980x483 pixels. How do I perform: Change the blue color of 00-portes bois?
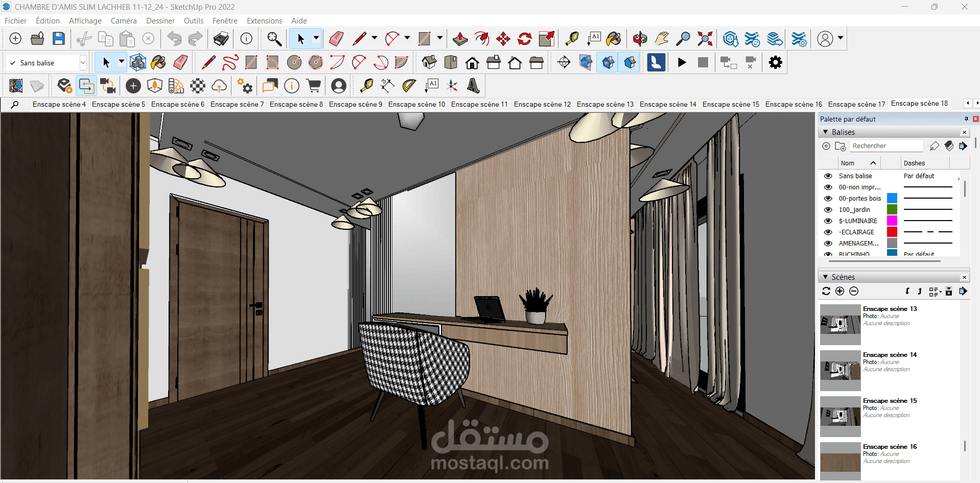tap(892, 198)
